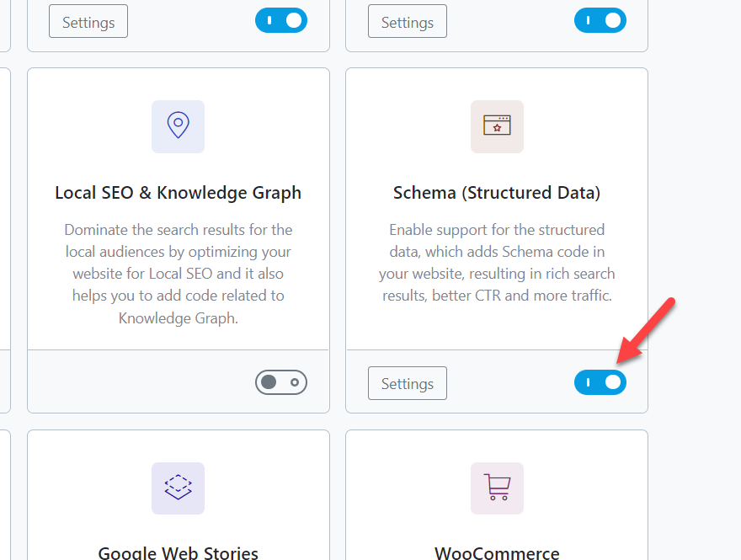Click the partially visible card left of Local SEO
This screenshot has width=741, height=560.
click(4, 240)
